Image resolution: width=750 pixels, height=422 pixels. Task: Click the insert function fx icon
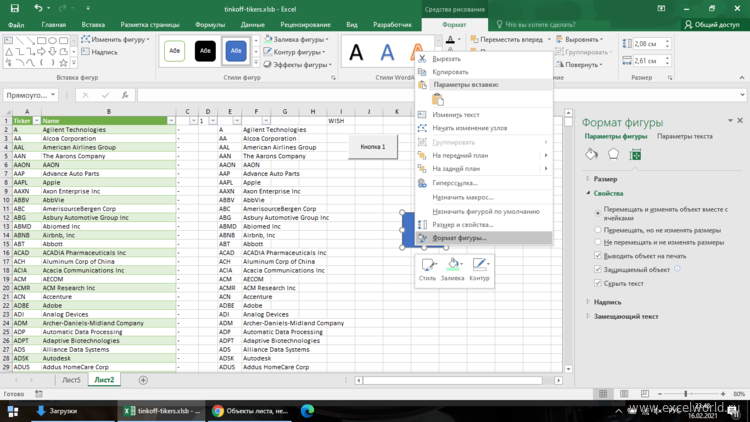click(x=125, y=95)
